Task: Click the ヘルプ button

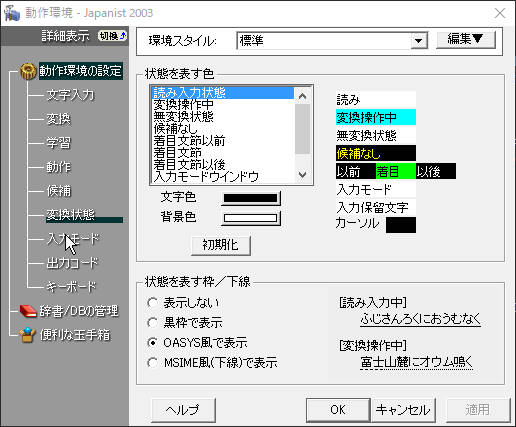Action: tap(183, 410)
